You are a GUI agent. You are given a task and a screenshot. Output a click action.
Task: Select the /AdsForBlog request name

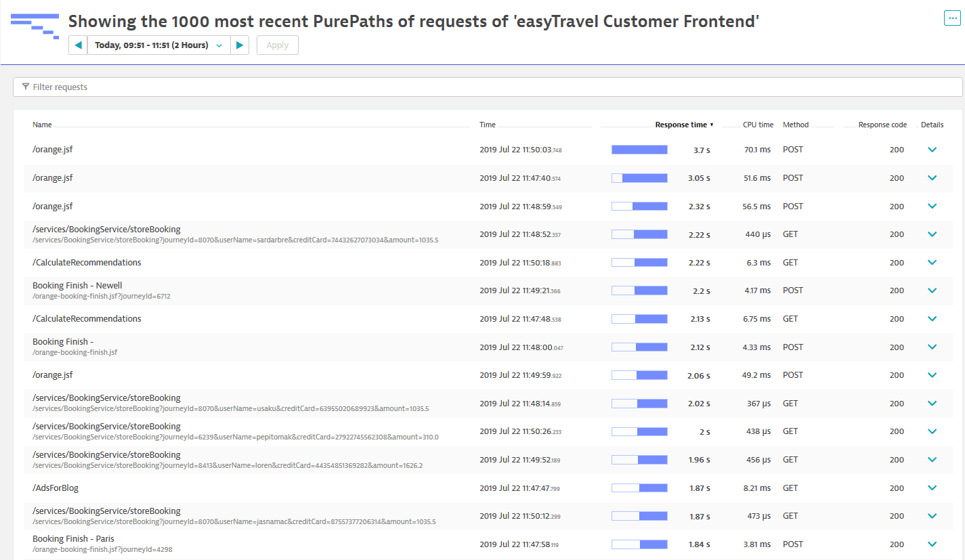click(x=56, y=488)
